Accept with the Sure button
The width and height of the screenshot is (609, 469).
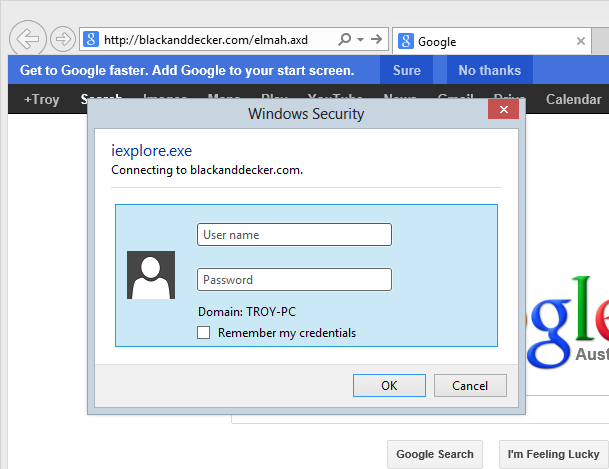pos(407,70)
